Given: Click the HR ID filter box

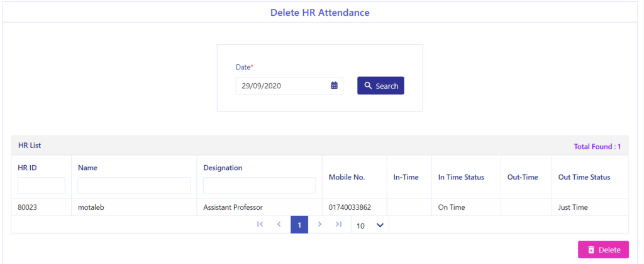Looking at the screenshot, I should [41, 185].
